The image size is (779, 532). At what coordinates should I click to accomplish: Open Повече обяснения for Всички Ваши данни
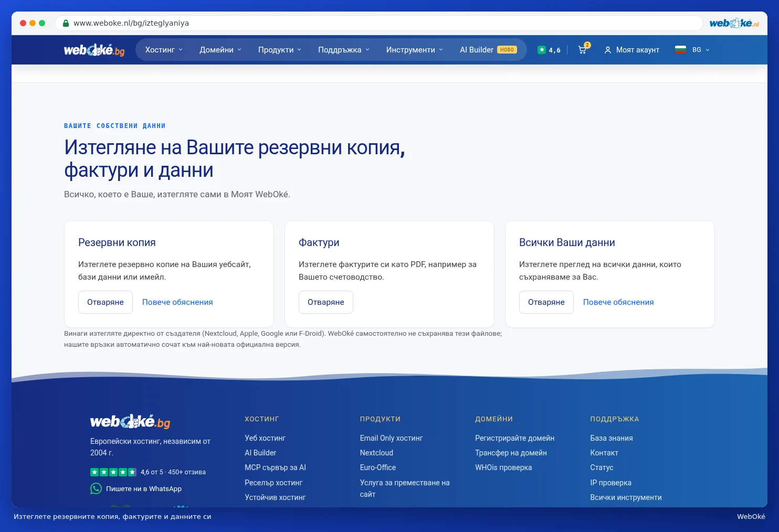[618, 302]
